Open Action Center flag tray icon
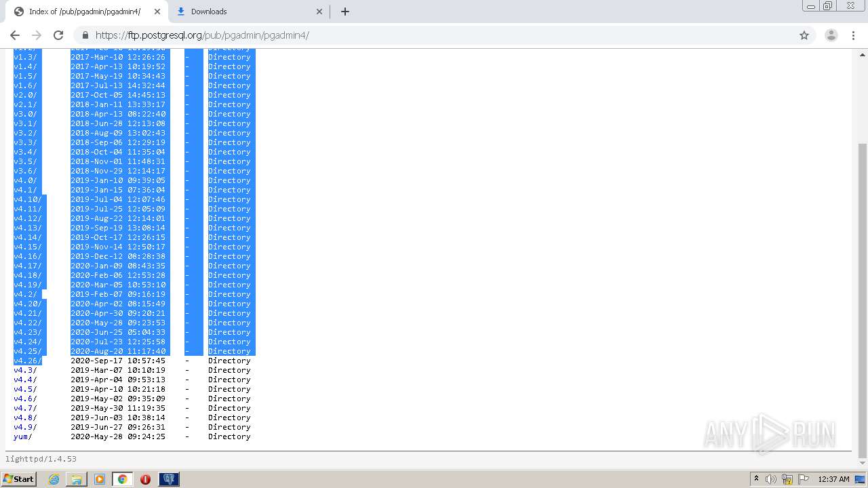The image size is (868, 488). (x=804, y=479)
